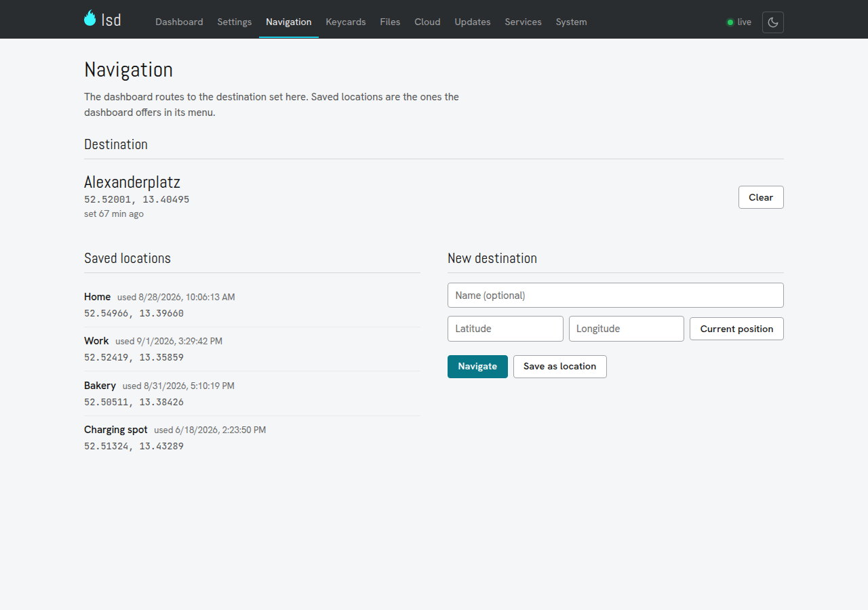Focus the Longitude input field
The height and width of the screenshot is (610, 868).
[x=627, y=329]
